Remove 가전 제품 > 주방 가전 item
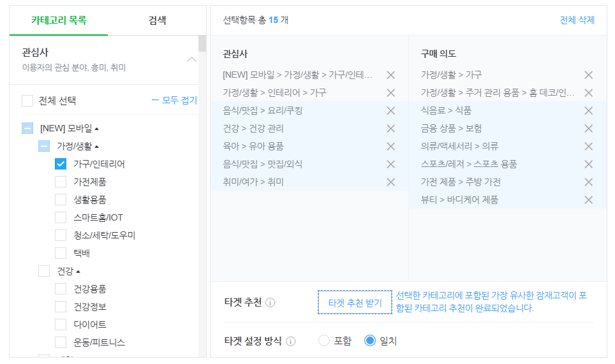 coord(588,182)
